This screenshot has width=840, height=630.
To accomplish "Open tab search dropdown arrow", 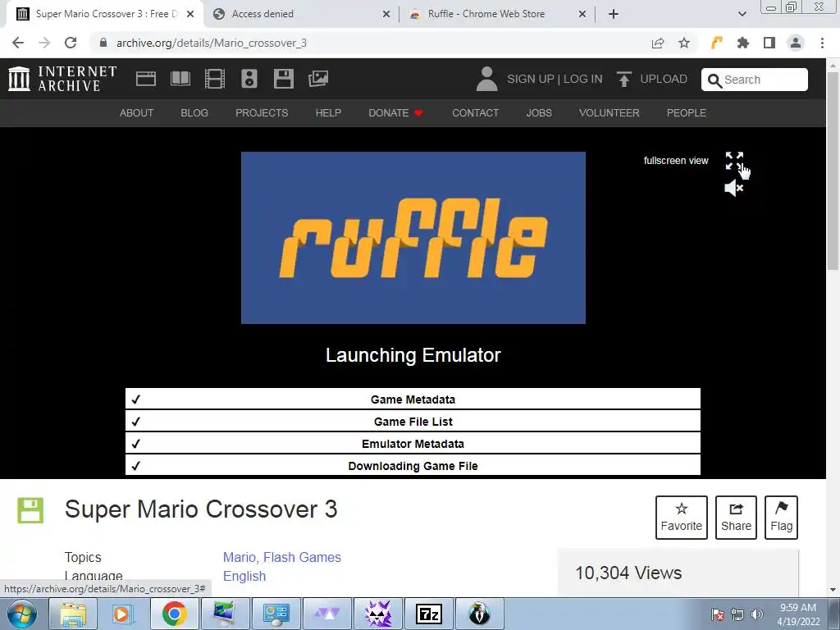I will (742, 14).
